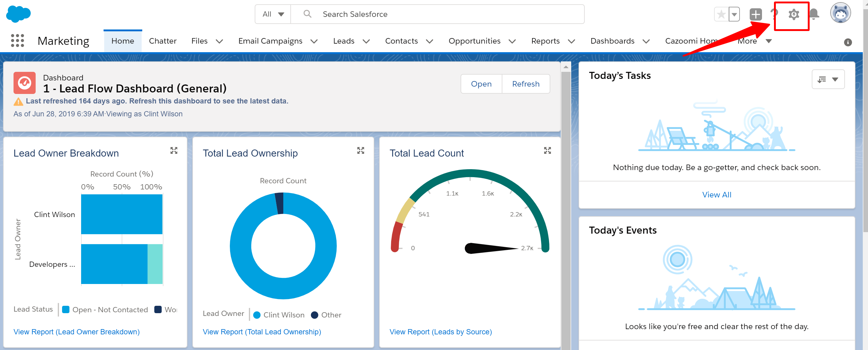Viewport: 868px width, 350px height.
Task: Expand the Dashboards tab chevron
Action: click(x=646, y=41)
